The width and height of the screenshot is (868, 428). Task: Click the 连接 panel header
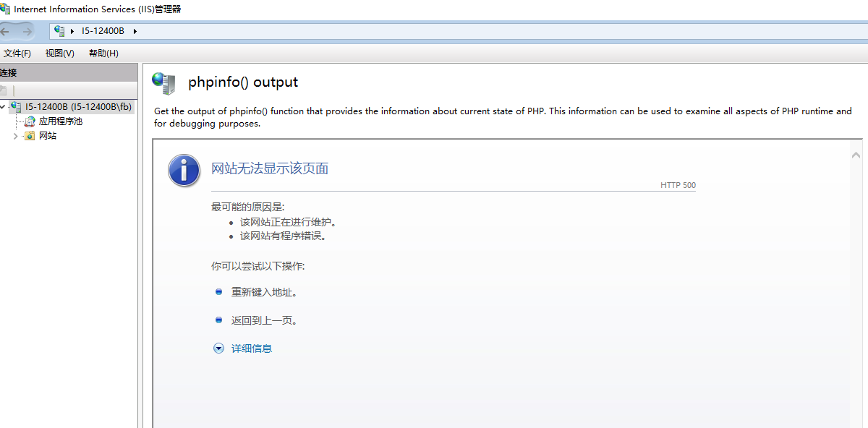(69, 73)
